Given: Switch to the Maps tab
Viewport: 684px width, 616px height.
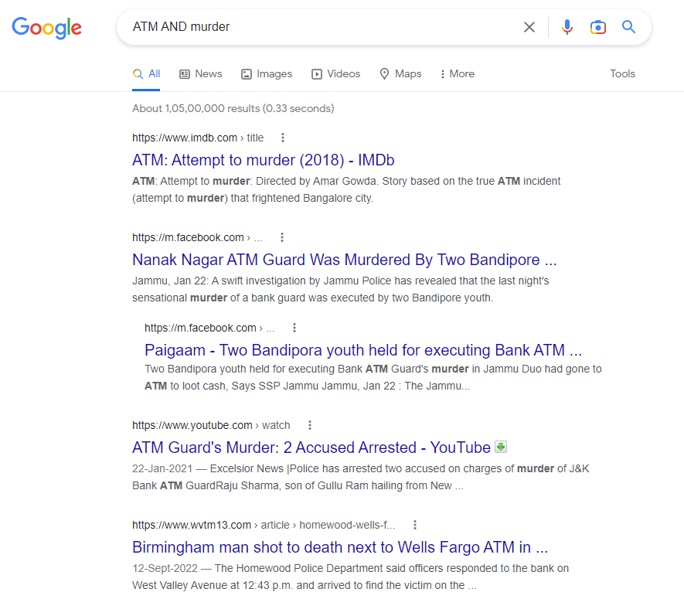Looking at the screenshot, I should click(400, 74).
